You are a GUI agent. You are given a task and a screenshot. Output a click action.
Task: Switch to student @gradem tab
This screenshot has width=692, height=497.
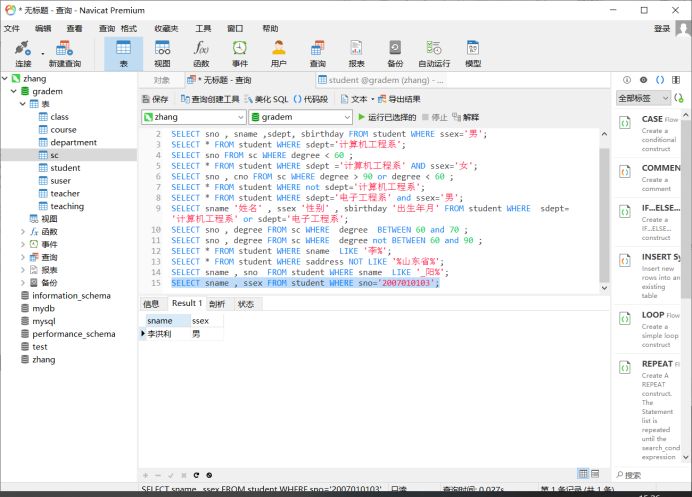(x=380, y=80)
